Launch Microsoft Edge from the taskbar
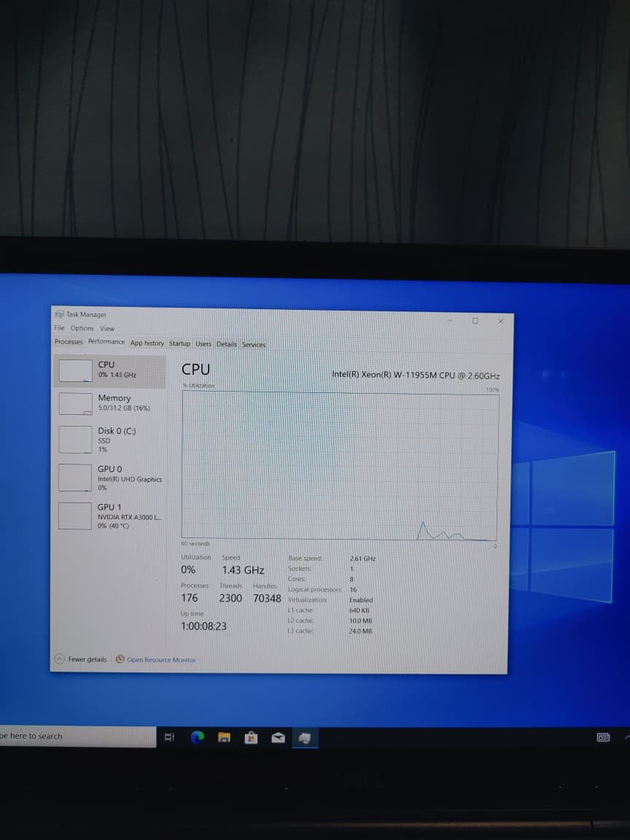 tap(197, 738)
